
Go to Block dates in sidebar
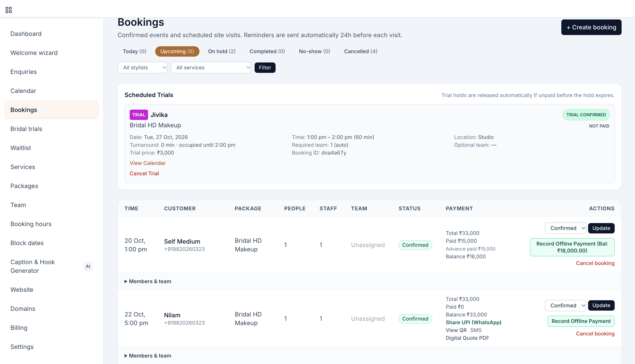point(52,243)
